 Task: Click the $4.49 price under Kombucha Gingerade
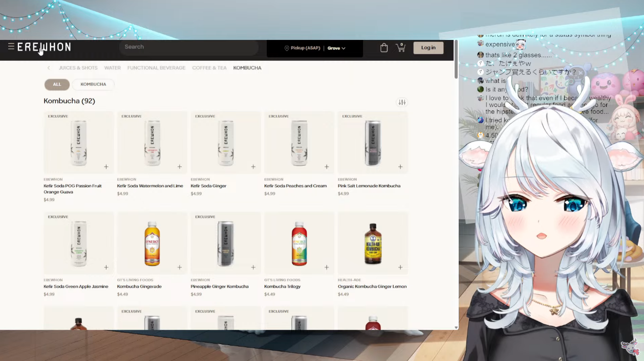(x=122, y=294)
